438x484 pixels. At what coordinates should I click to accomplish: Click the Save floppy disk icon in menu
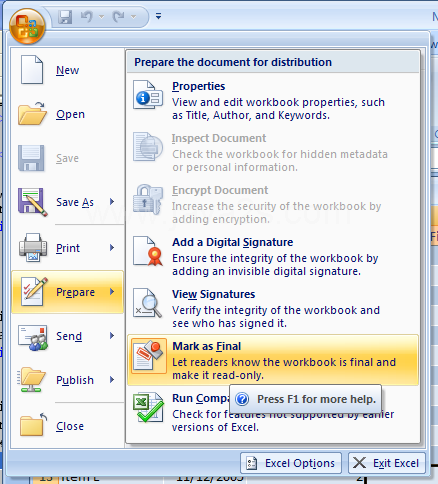click(31, 158)
